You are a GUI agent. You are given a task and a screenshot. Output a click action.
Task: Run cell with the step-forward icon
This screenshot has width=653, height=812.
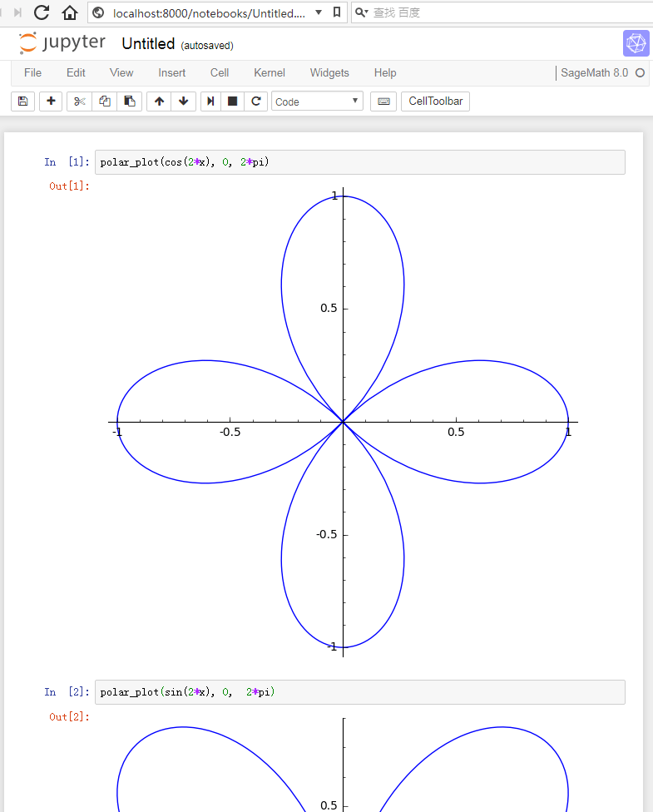click(x=210, y=101)
